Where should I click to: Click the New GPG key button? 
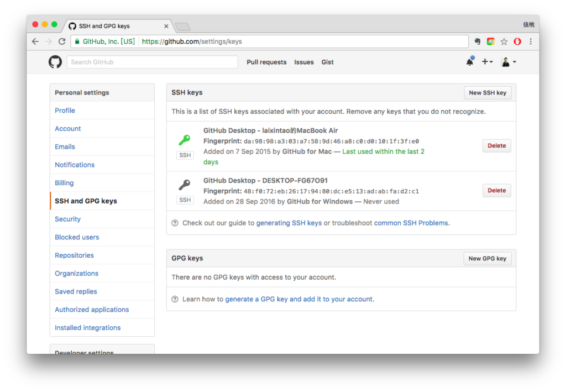click(x=488, y=258)
